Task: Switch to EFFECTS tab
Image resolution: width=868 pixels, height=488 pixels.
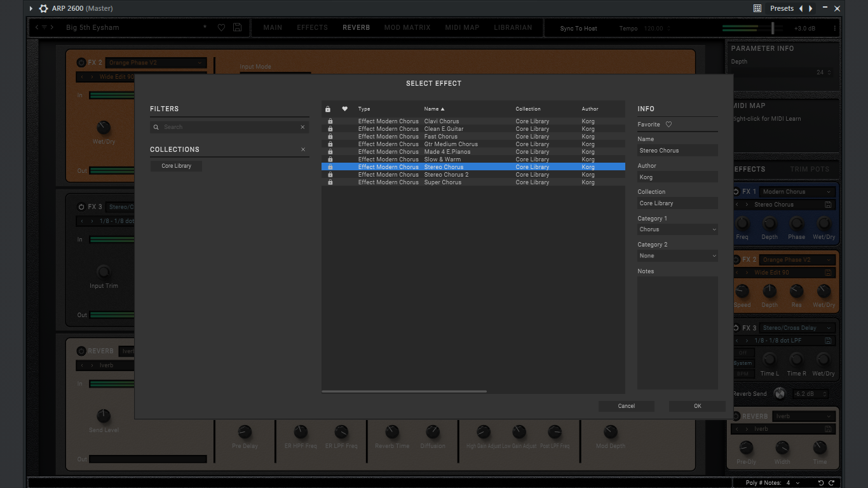Action: point(313,28)
